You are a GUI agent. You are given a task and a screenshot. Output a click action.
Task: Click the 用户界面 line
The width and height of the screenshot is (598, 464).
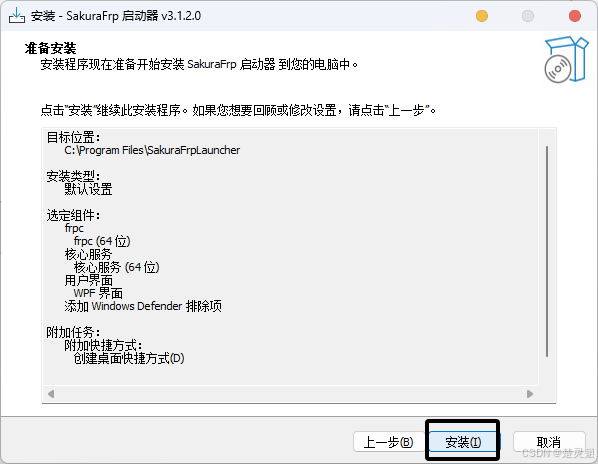click(88, 281)
